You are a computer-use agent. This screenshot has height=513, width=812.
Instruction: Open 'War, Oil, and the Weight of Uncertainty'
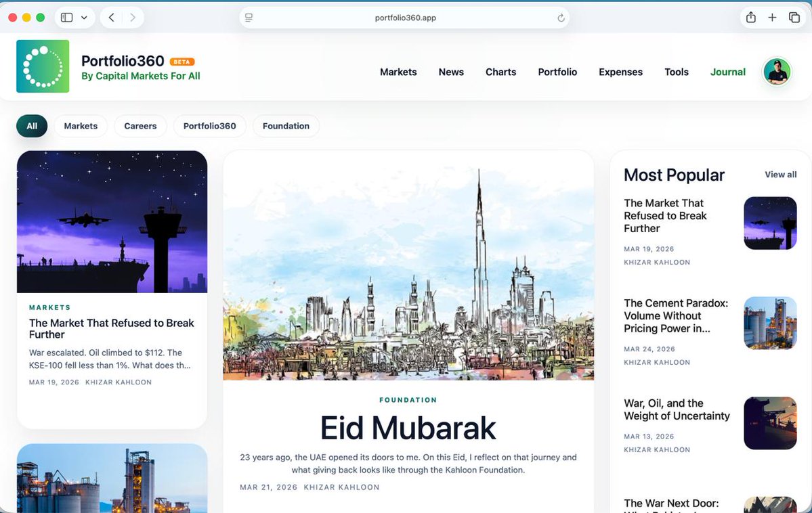677,409
